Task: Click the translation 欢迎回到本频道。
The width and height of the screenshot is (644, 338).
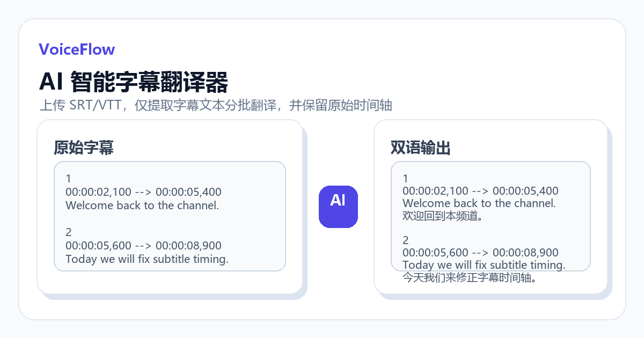Action: coord(443,216)
